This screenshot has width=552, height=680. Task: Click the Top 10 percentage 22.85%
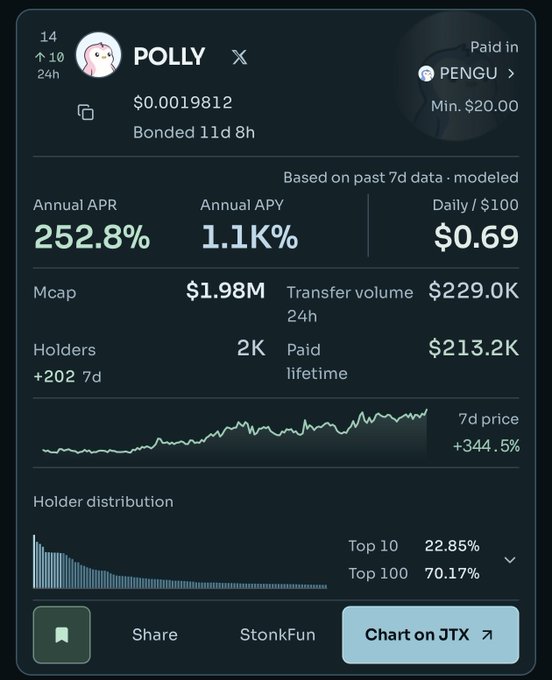(x=452, y=546)
